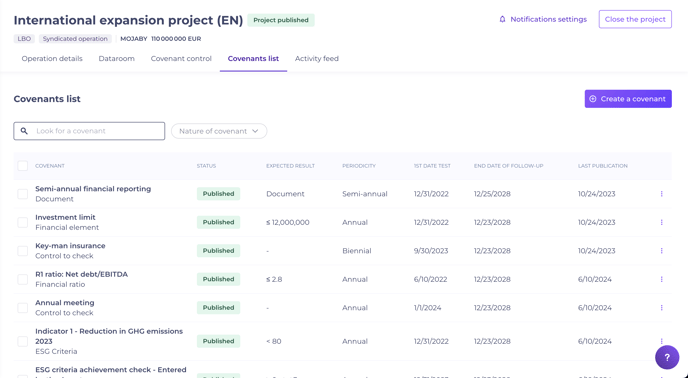688x378 pixels.
Task: Click the 1/1/2024 first test date
Action: click(427, 308)
